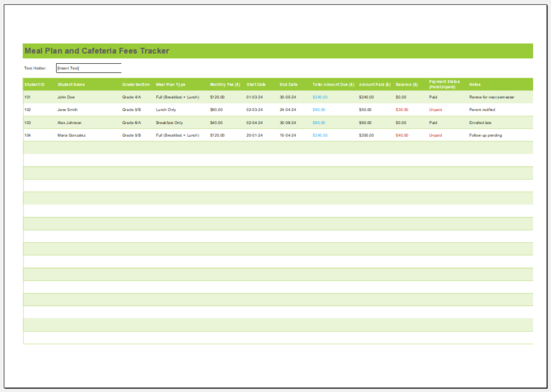Image resolution: width=551 pixels, height=392 pixels.
Task: Click the 'Student ID' column header
Action: [x=34, y=85]
